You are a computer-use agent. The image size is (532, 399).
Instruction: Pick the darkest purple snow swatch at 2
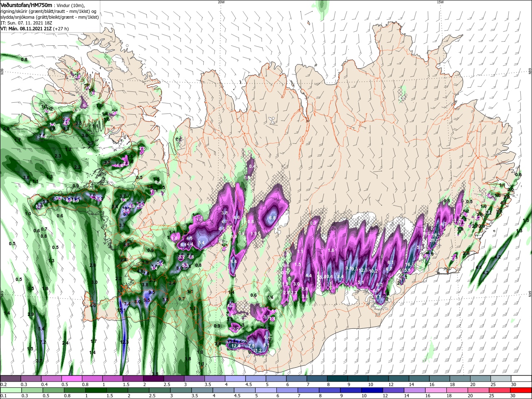tap(153, 379)
